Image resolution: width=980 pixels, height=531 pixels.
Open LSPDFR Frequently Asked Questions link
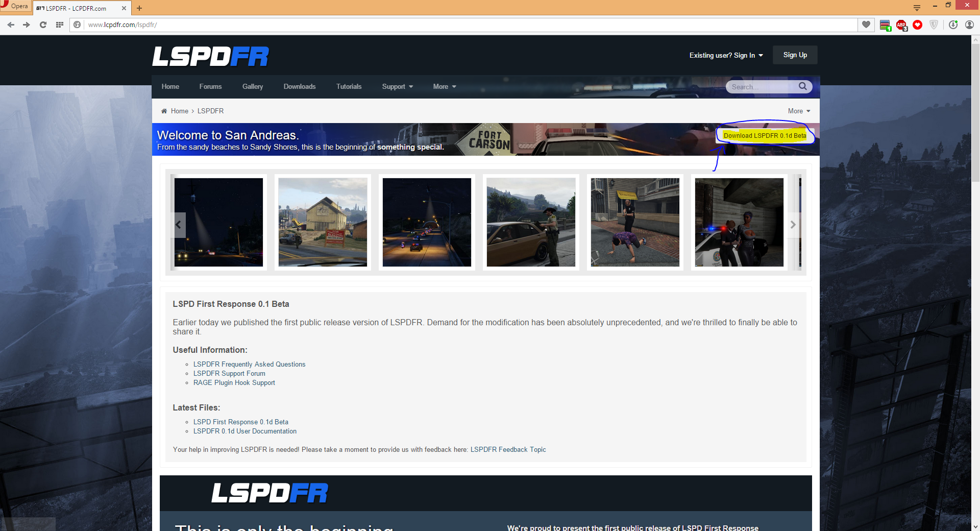(249, 364)
